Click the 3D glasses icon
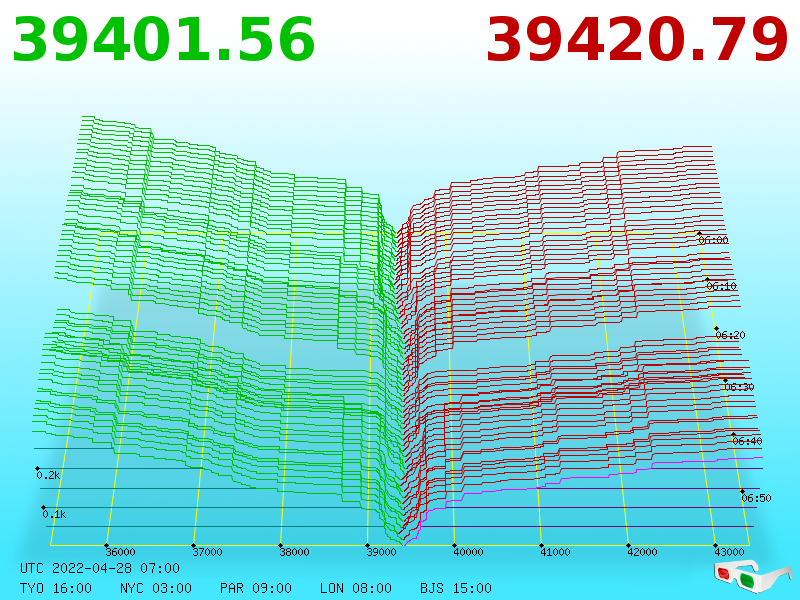The width and height of the screenshot is (800, 600). (753, 577)
